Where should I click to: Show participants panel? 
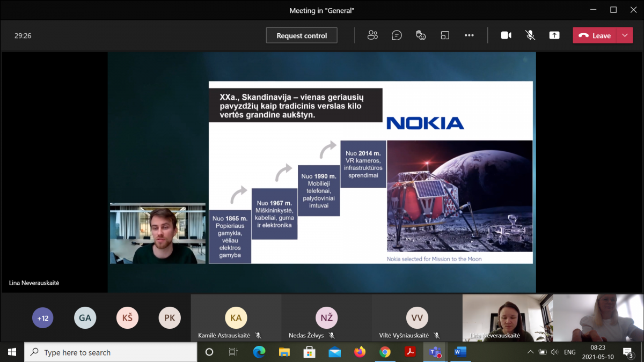(x=372, y=35)
